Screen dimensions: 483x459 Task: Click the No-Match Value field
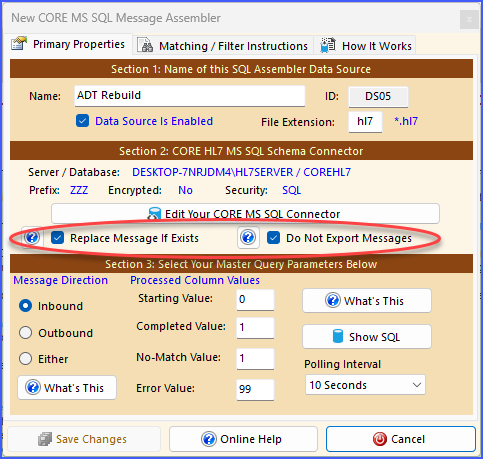click(x=255, y=359)
